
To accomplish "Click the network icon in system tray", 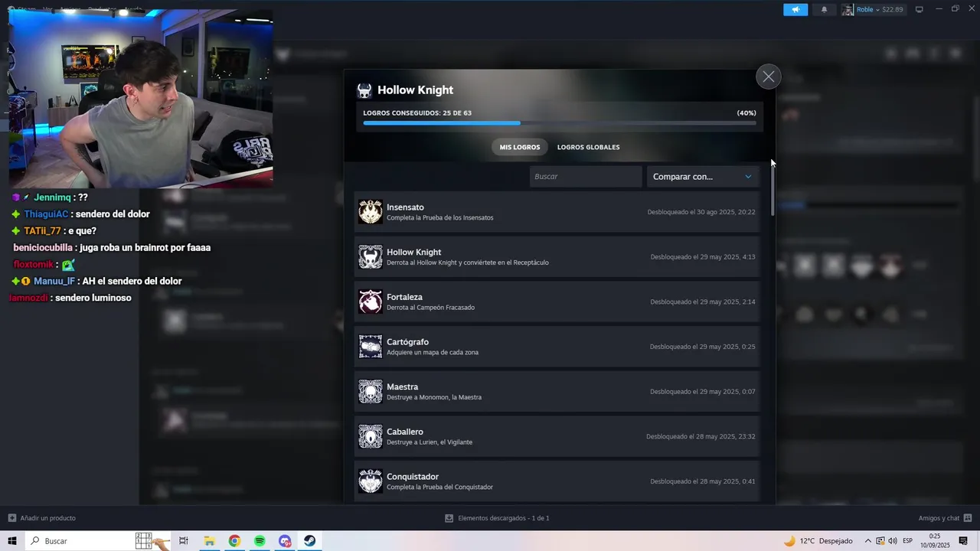I will tap(880, 541).
